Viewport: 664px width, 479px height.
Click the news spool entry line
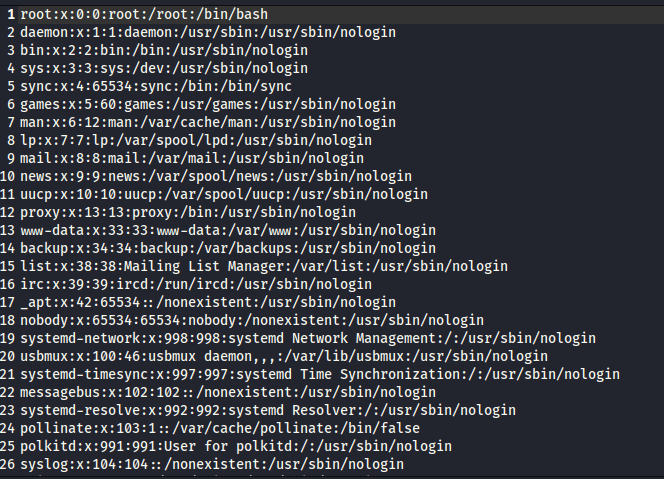point(200,176)
